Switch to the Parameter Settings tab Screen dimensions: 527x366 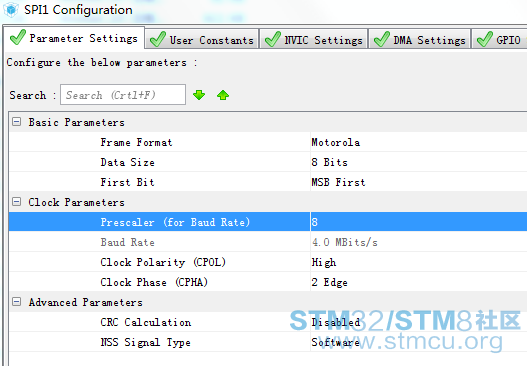(x=74, y=38)
